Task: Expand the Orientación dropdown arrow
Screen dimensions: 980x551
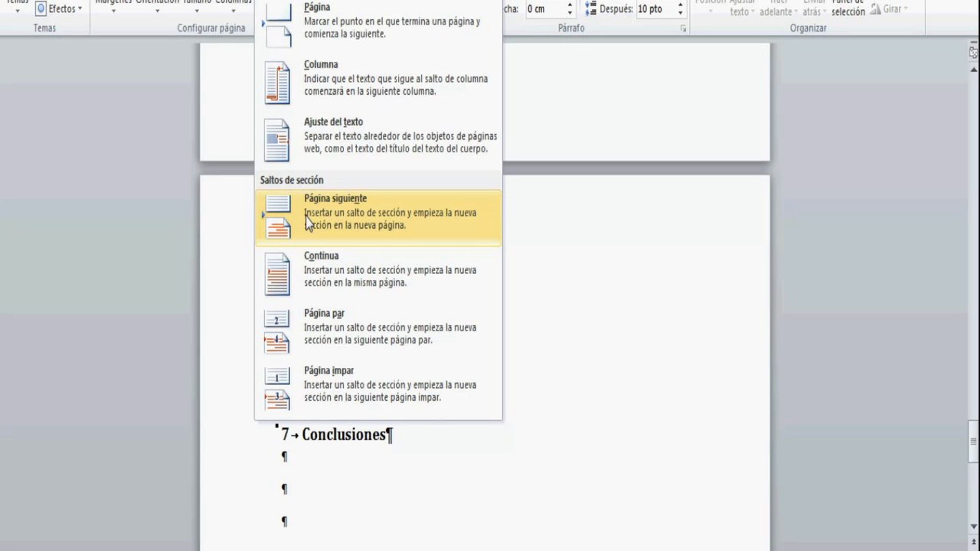Action: tap(157, 11)
